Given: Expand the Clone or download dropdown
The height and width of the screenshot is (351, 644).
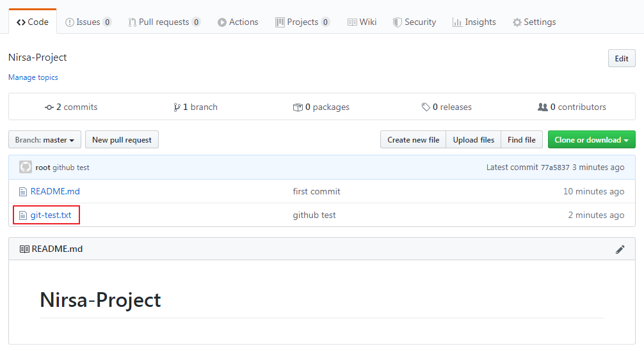Looking at the screenshot, I should pos(592,140).
